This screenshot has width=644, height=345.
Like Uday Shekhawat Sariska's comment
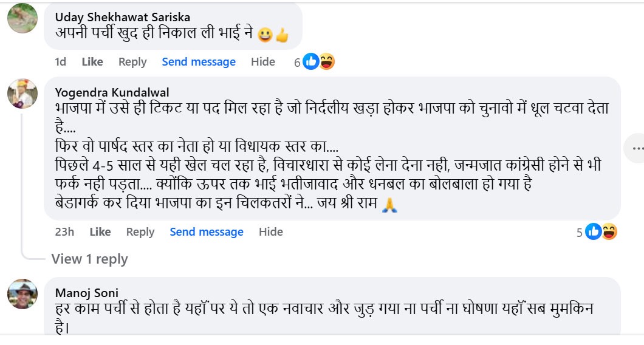92,62
